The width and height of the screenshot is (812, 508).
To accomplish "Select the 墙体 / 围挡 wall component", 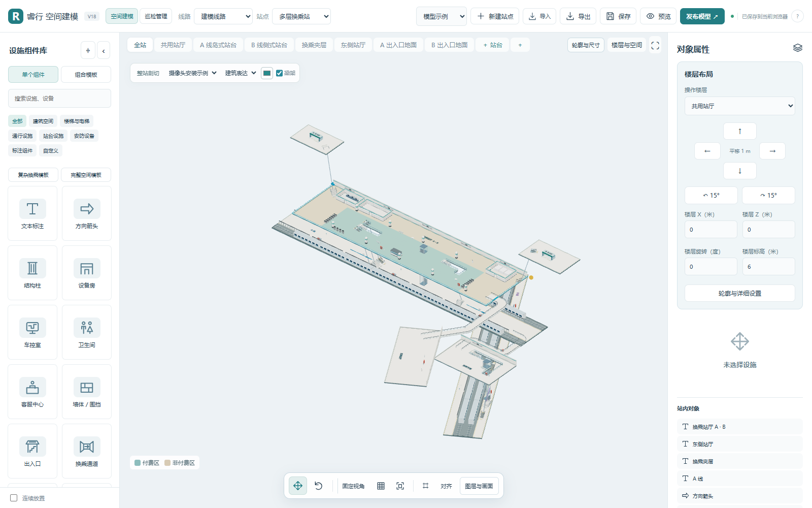I will (x=87, y=392).
